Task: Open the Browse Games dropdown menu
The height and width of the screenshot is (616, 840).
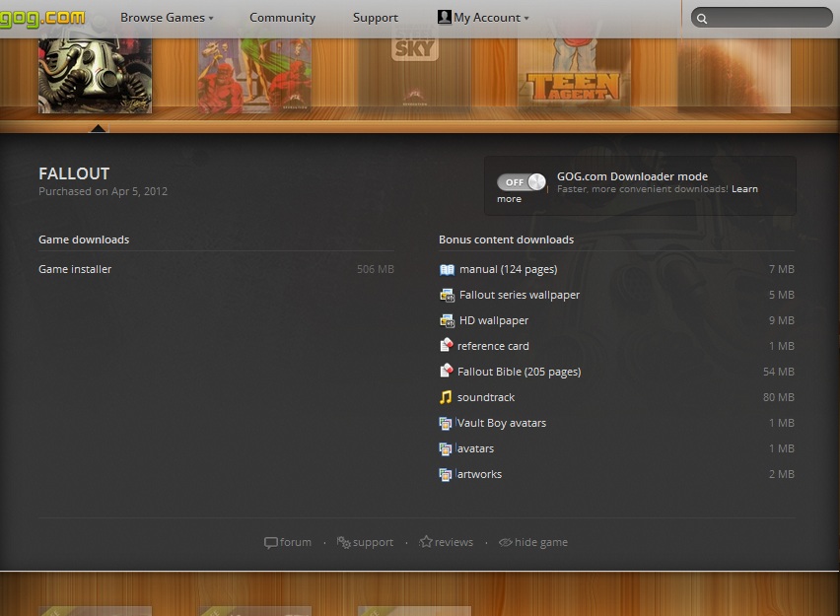Action: pyautogui.click(x=167, y=18)
